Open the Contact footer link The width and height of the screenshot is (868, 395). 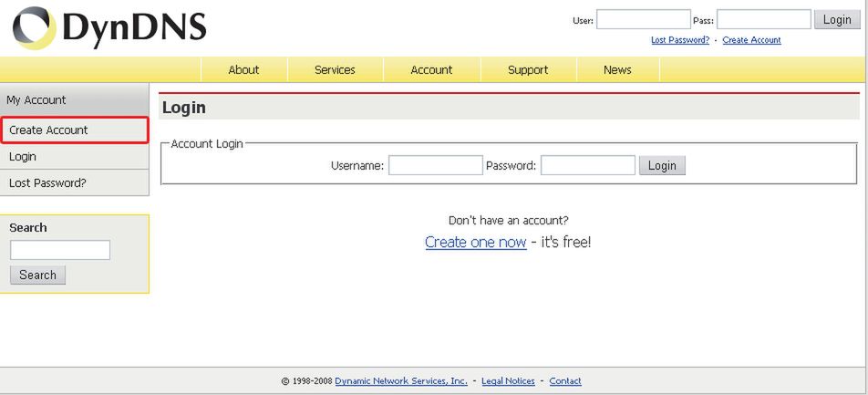[x=565, y=381]
